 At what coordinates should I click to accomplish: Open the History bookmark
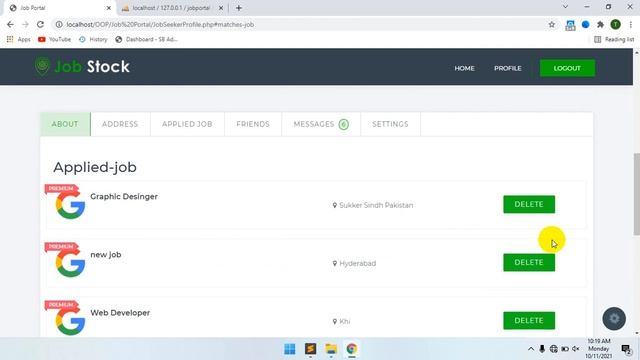pyautogui.click(x=93, y=39)
